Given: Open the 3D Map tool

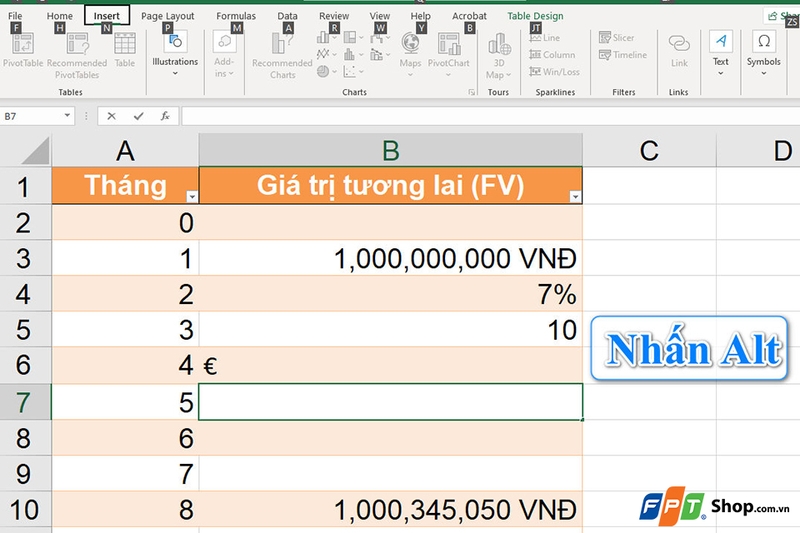Looking at the screenshot, I should [499, 56].
